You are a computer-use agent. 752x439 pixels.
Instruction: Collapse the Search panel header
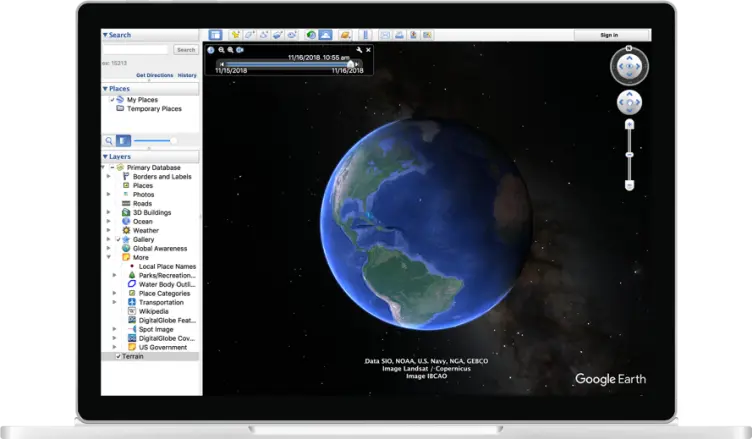coord(105,35)
